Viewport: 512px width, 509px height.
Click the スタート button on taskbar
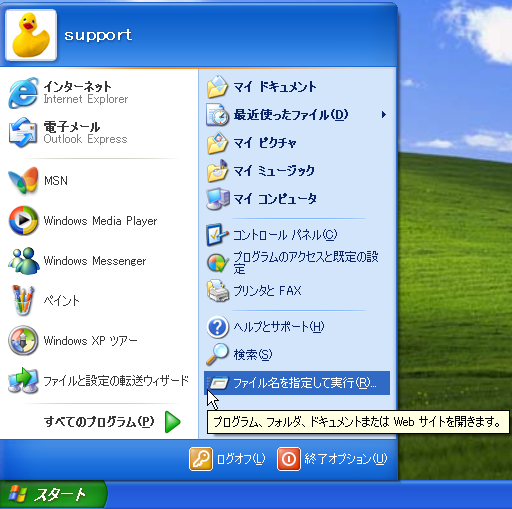[x=53, y=495]
